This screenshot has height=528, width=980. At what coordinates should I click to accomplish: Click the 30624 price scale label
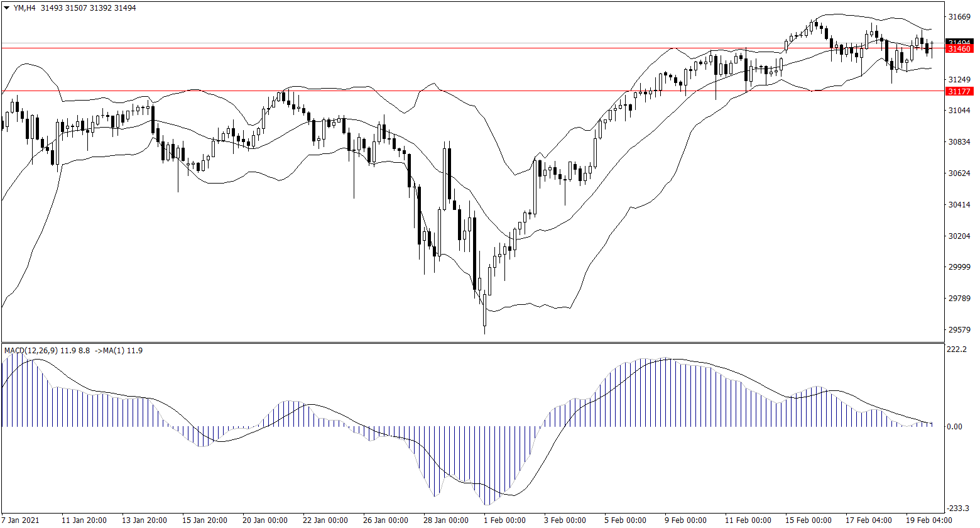(959, 173)
